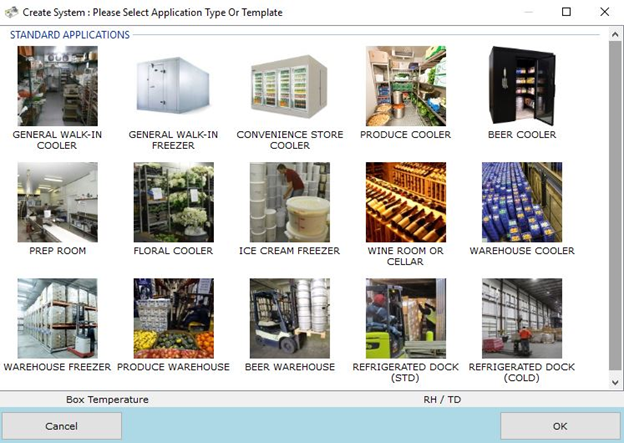The height and width of the screenshot is (443, 624).
Task: Click the WINE ROOM OR CELLAR caption
Action: pos(406,256)
